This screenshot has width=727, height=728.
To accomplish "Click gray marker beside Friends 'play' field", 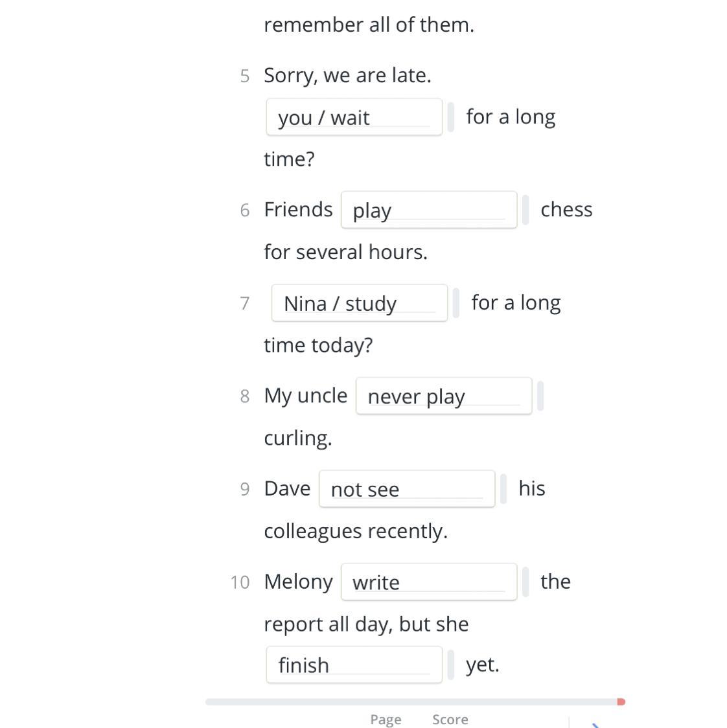I will pos(525,210).
